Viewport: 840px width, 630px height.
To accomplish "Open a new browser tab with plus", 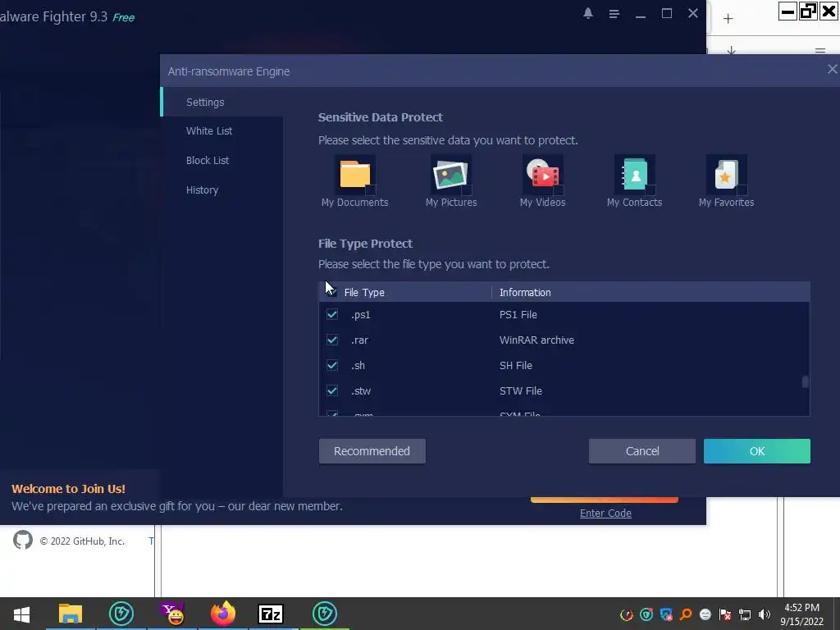I will click(728, 20).
